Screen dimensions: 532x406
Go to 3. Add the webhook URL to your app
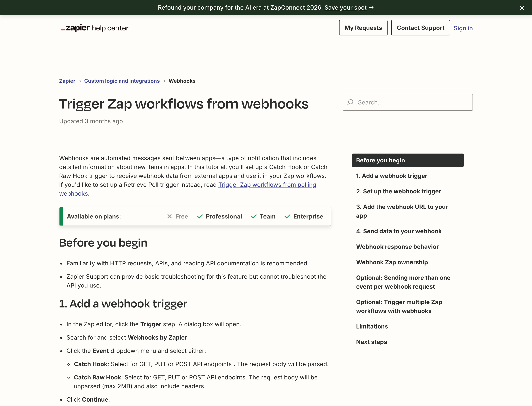point(402,211)
